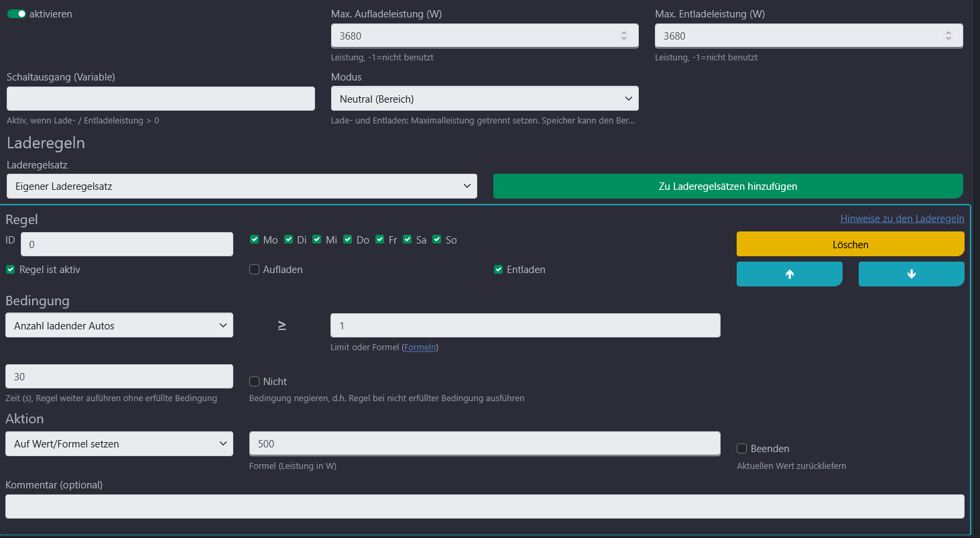Click the down arrow move-rule button
Viewport: 980px width, 538px height.
point(911,274)
